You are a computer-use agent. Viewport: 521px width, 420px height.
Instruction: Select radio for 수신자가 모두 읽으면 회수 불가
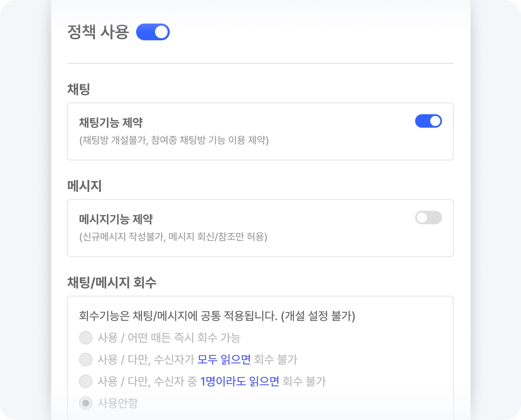point(86,360)
